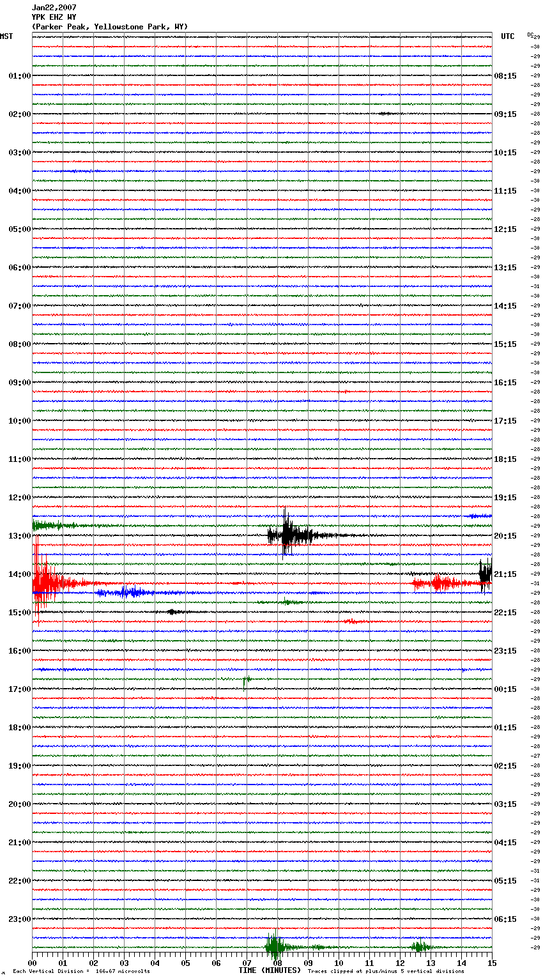Click the 21:15 UTC time label

[505, 574]
